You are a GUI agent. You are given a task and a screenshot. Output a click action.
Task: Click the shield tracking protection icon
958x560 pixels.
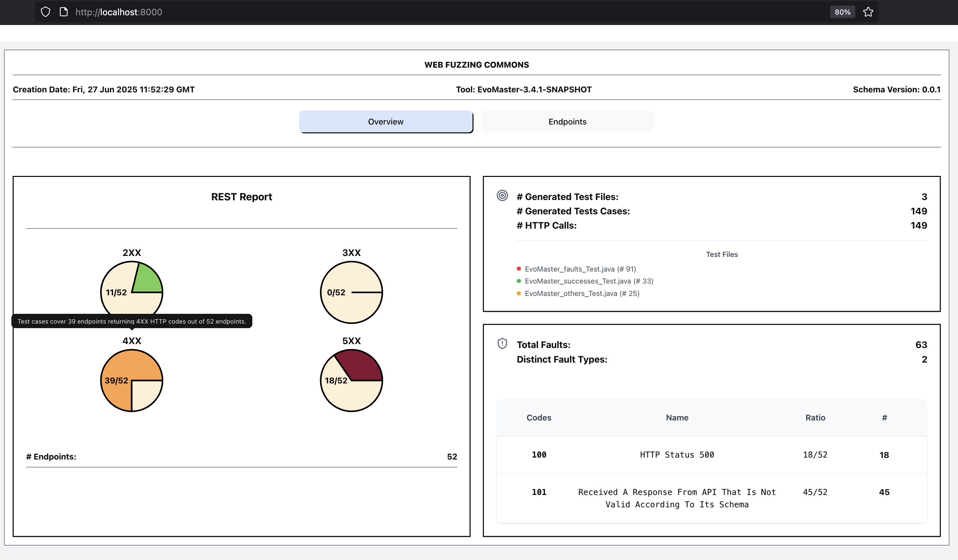point(45,12)
